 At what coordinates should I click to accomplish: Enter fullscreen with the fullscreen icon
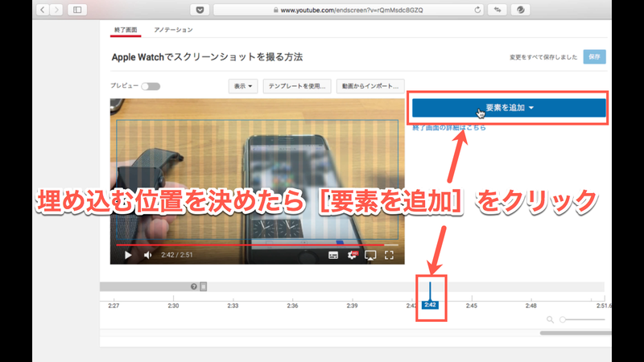click(389, 255)
